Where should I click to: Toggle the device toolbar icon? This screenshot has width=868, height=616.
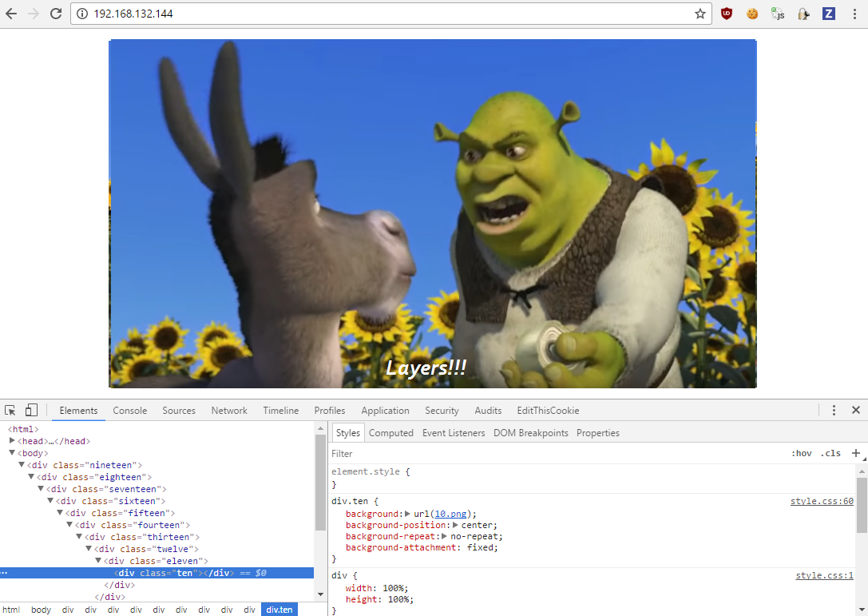pos(32,411)
